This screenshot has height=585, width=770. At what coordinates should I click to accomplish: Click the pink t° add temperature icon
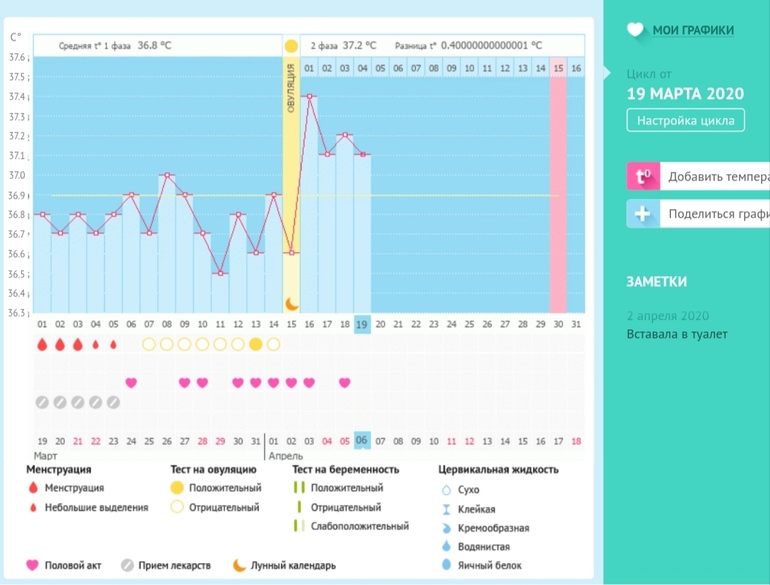click(x=643, y=176)
